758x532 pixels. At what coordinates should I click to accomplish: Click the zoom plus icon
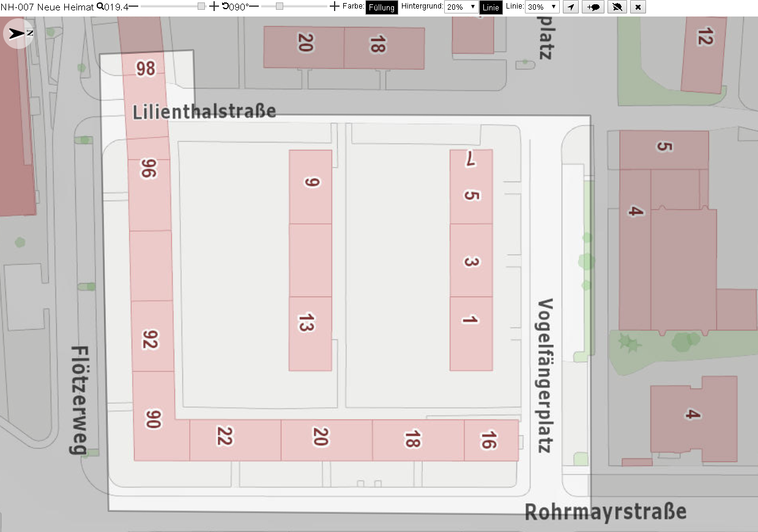pos(214,6)
